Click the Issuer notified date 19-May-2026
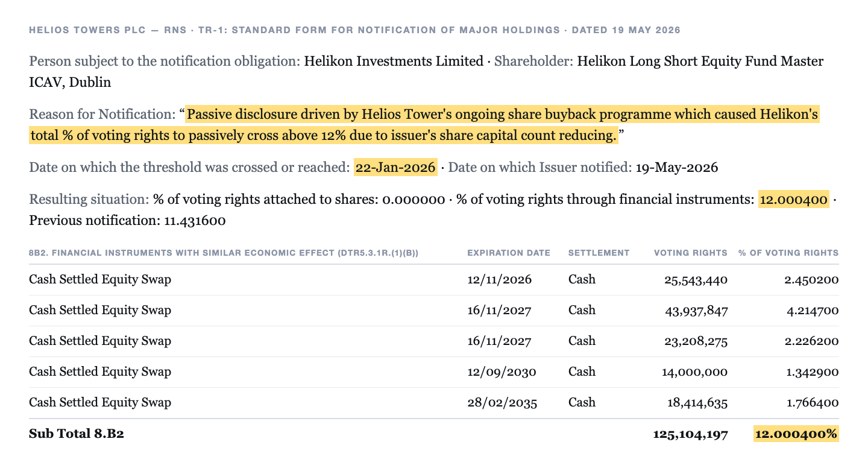The image size is (868, 468). coord(677,167)
